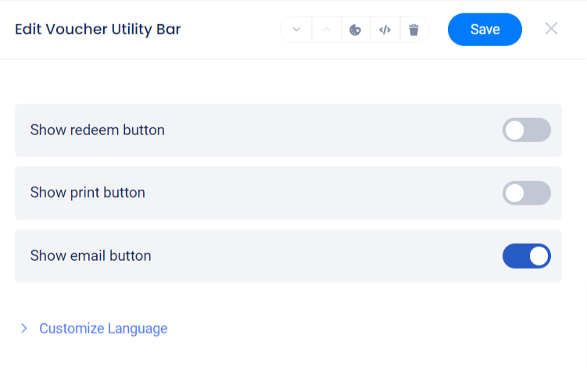Screen dimensions: 587x392
Task: Open the Customize Language section text
Action: click(x=103, y=328)
